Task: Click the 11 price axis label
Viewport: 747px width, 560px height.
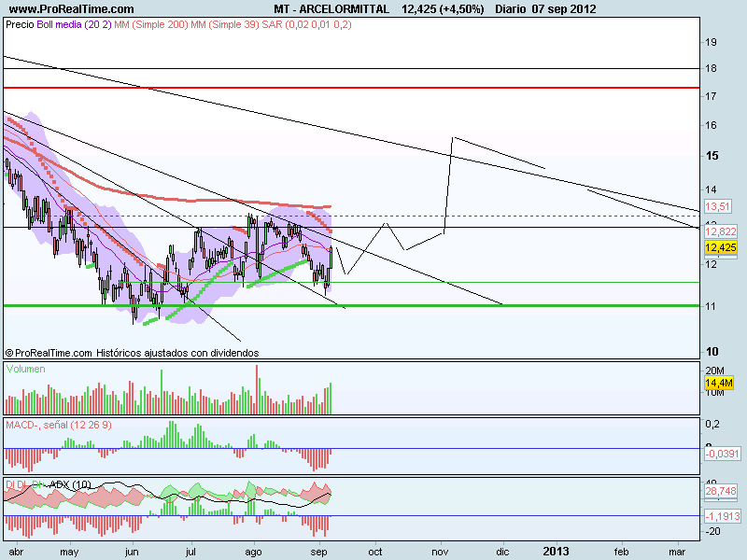Action: click(711, 306)
